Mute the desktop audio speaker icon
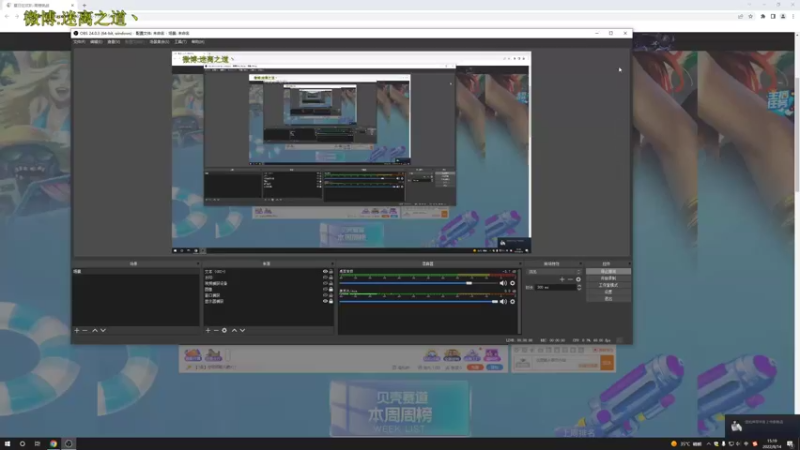Screen dimensions: 800x450 [x=504, y=283]
